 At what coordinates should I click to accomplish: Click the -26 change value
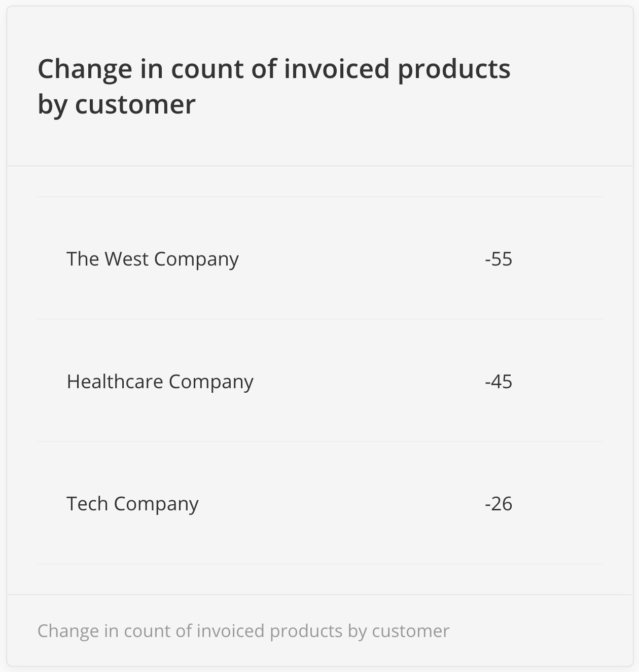click(498, 504)
